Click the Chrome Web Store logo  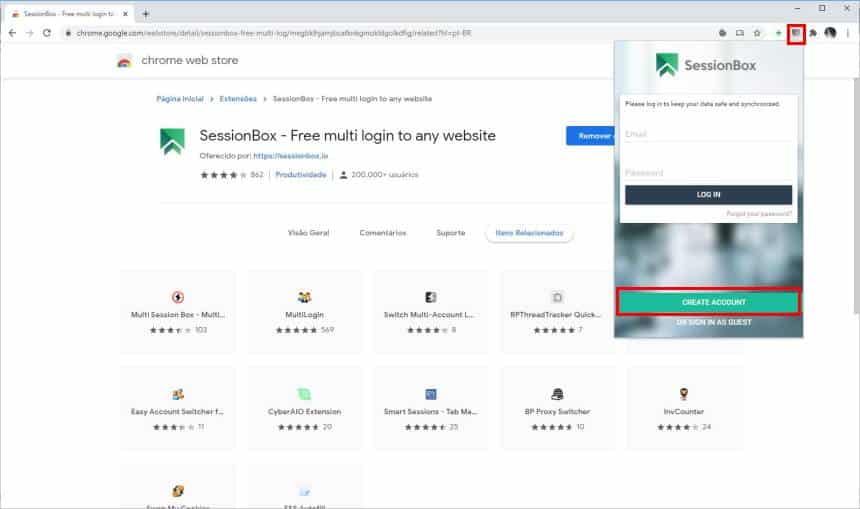(125, 61)
